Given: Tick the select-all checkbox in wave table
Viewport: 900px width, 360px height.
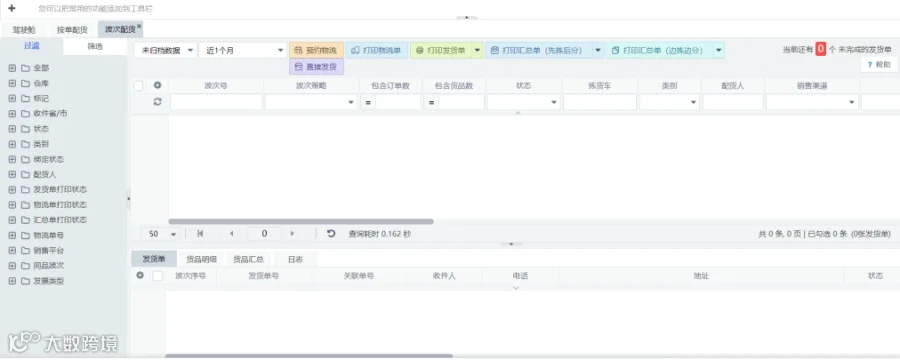Looking at the screenshot, I should click(138, 86).
